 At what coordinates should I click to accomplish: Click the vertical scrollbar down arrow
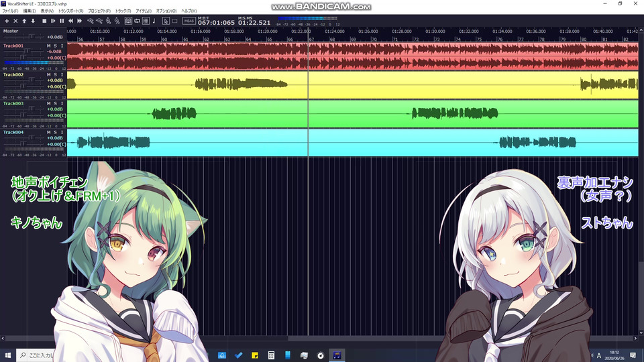coord(641,333)
